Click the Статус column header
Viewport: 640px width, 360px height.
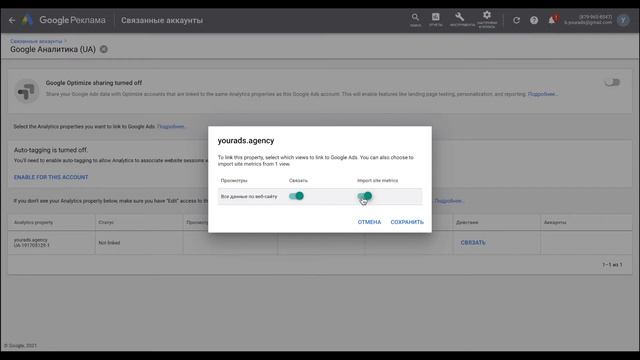[106, 222]
